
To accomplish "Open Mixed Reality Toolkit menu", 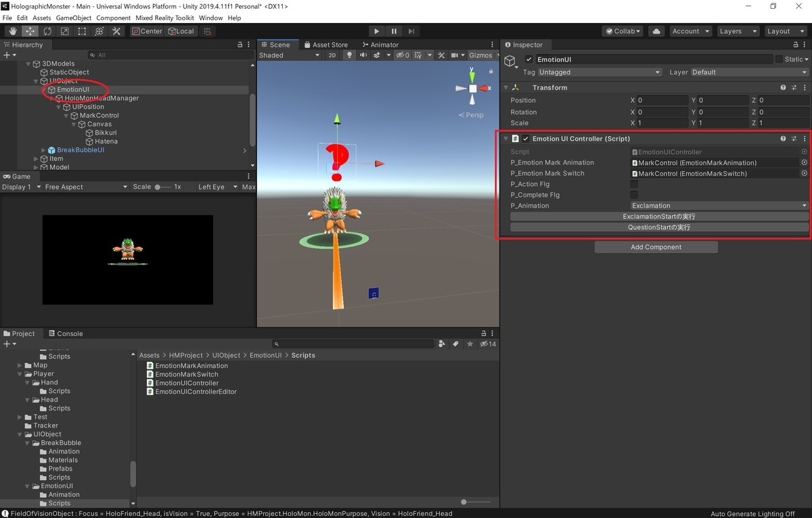I will tap(164, 18).
